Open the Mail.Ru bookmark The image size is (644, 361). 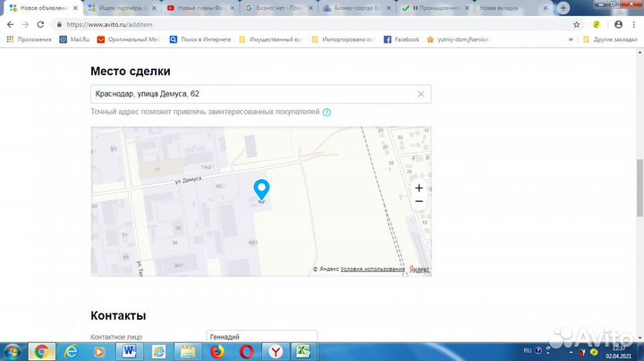[74, 39]
